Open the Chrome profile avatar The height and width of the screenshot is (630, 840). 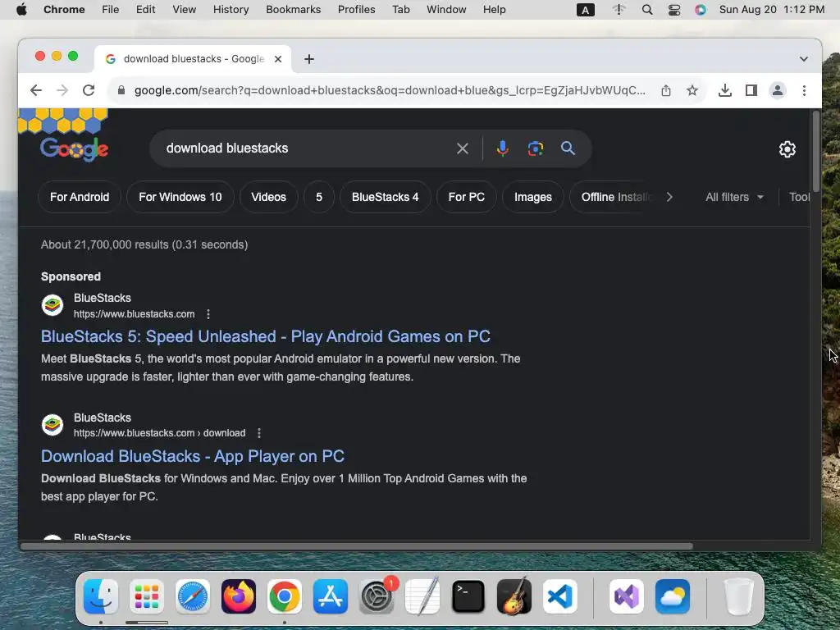(778, 90)
